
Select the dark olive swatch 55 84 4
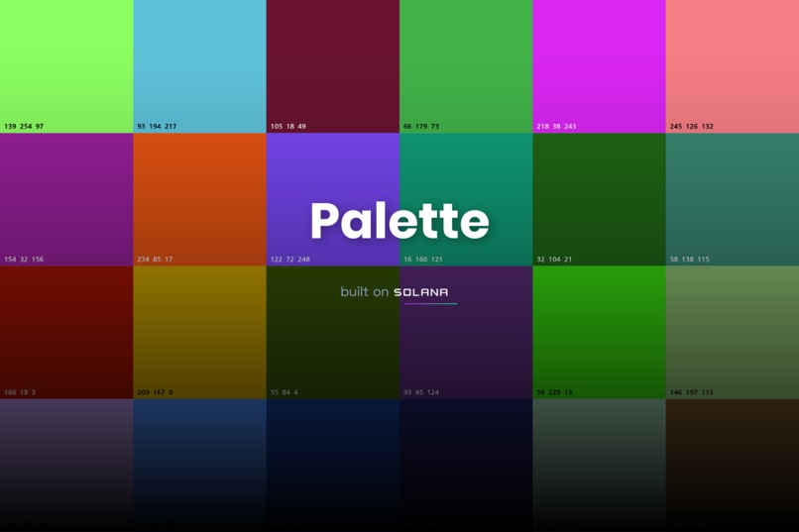click(333, 333)
